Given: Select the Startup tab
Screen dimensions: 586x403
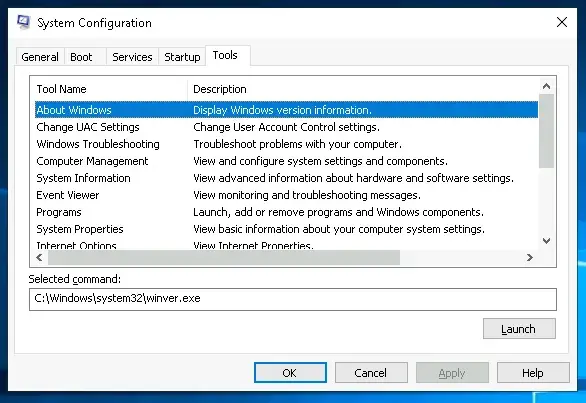Looking at the screenshot, I should [182, 57].
